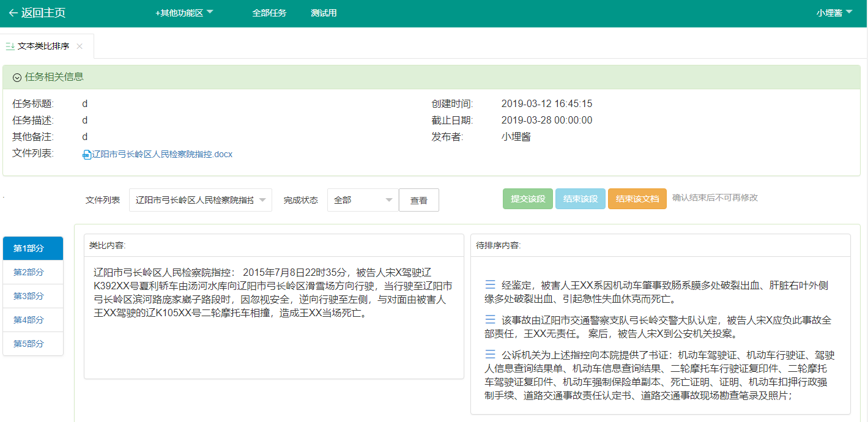This screenshot has height=422, width=868.
Task: Open 测试用 in the top navigation
Action: (324, 13)
